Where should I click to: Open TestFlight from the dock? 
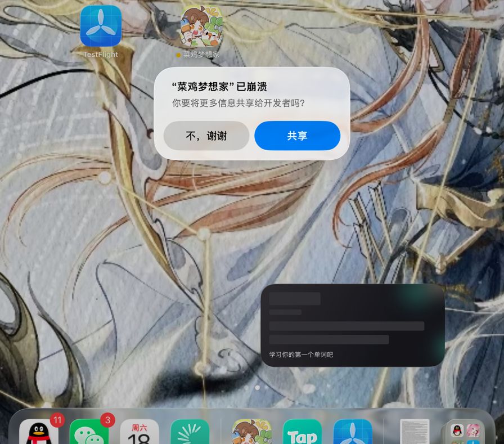353,432
